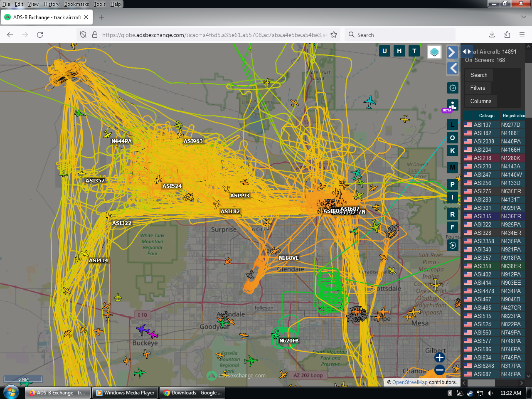Select ASI359 row in aircraft list
Viewport: 532px width, 399px height.
coord(494,266)
